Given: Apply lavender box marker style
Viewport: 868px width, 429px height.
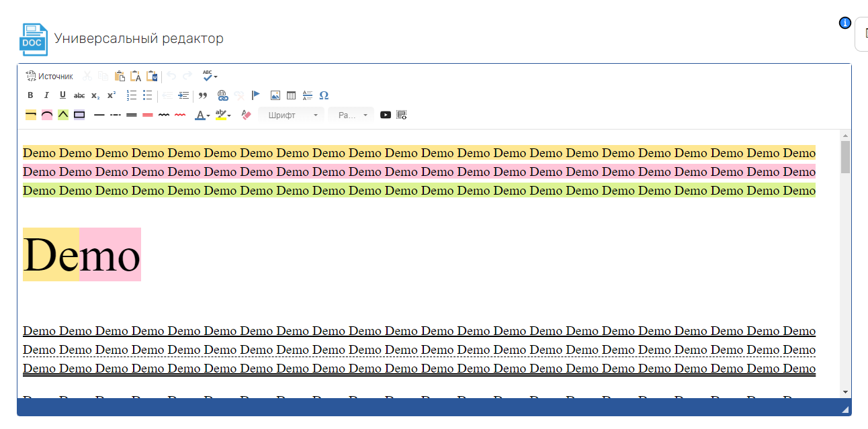Looking at the screenshot, I should click(79, 115).
